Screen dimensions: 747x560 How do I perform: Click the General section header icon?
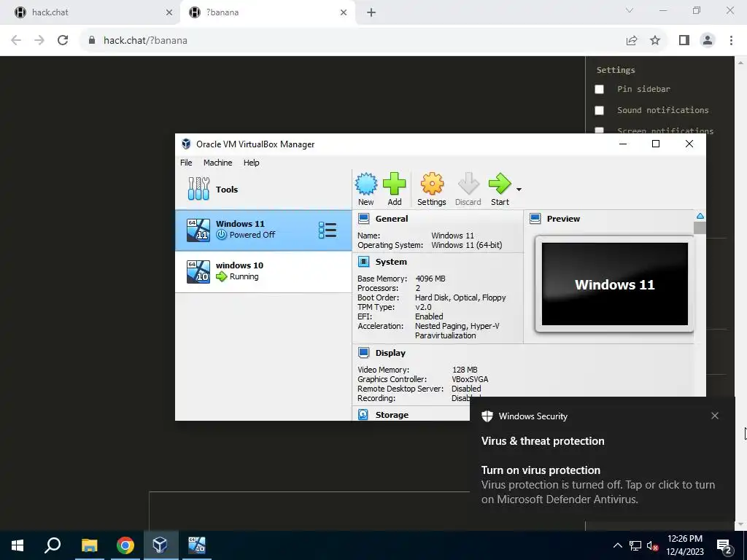pos(363,219)
